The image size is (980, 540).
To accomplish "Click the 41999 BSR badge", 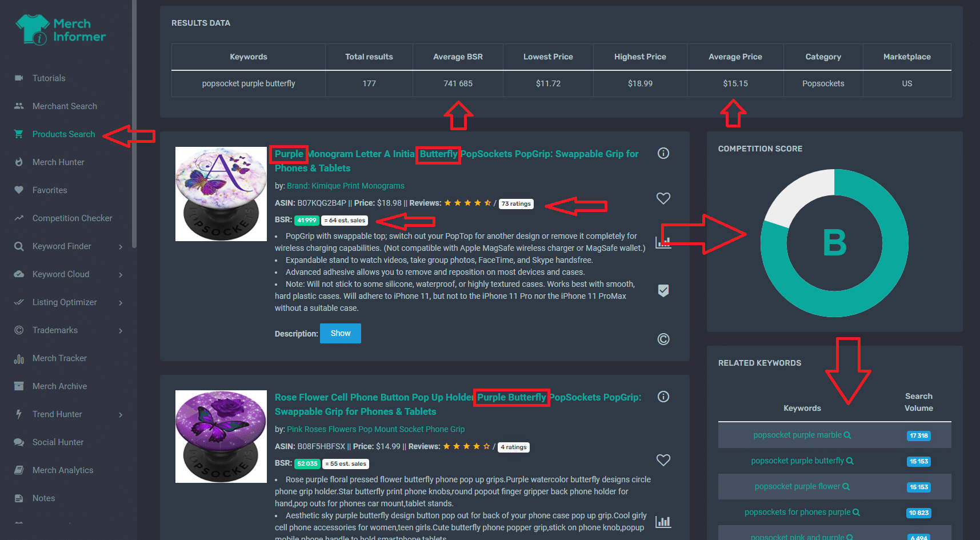I will tap(307, 220).
